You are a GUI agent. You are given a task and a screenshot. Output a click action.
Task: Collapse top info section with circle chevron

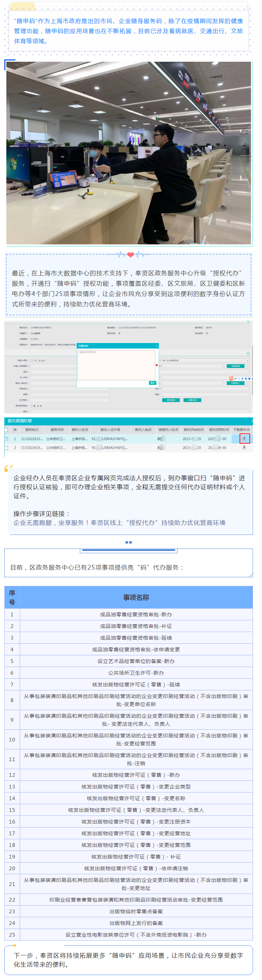[248, 321]
